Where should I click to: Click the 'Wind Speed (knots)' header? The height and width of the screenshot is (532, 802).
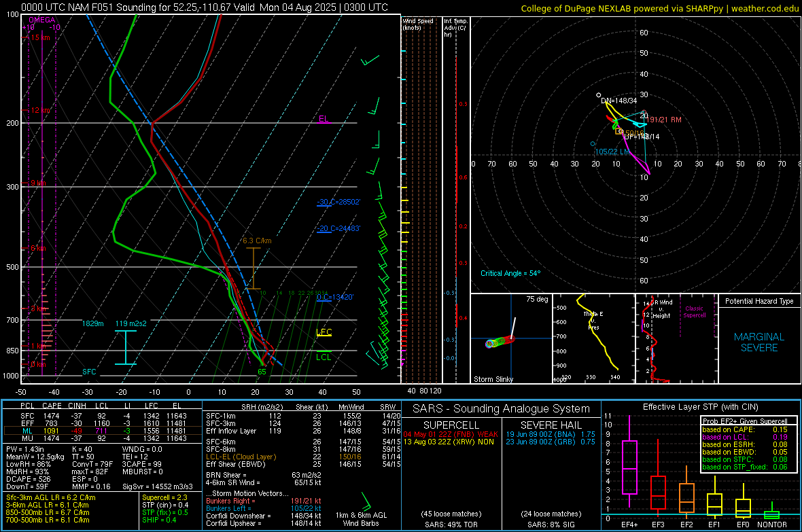pyautogui.click(x=418, y=24)
